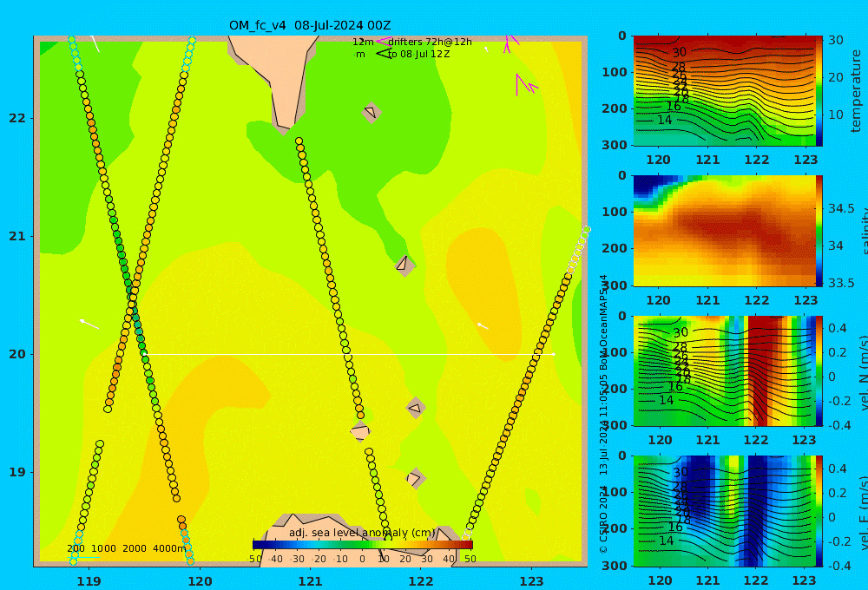
Task: Click the 'vel. N (m/s)' colorbar
Action: [x=819, y=370]
